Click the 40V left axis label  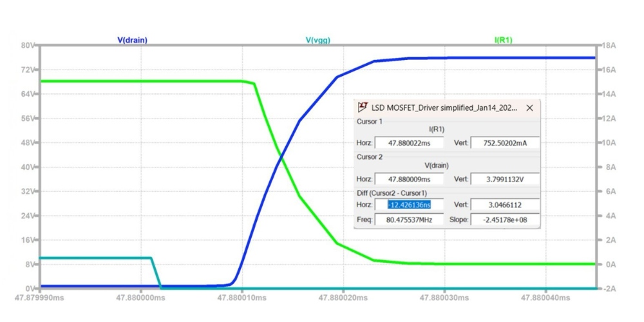coord(28,167)
